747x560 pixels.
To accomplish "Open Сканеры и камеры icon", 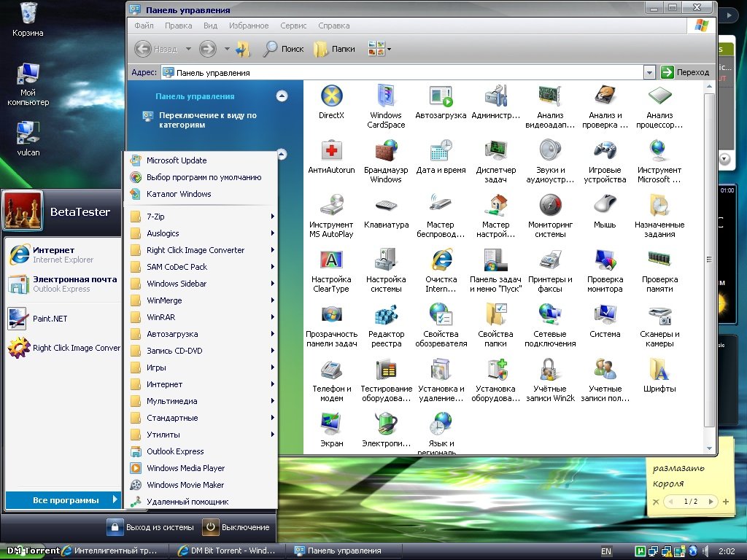I will coord(659,325).
